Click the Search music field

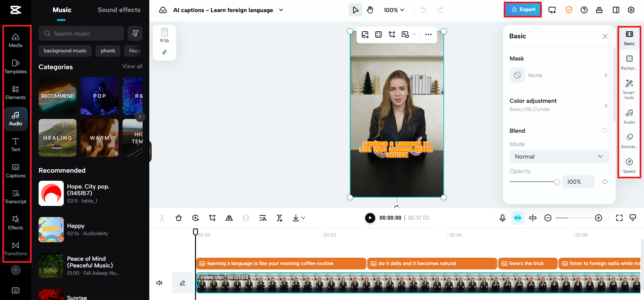pyautogui.click(x=81, y=34)
